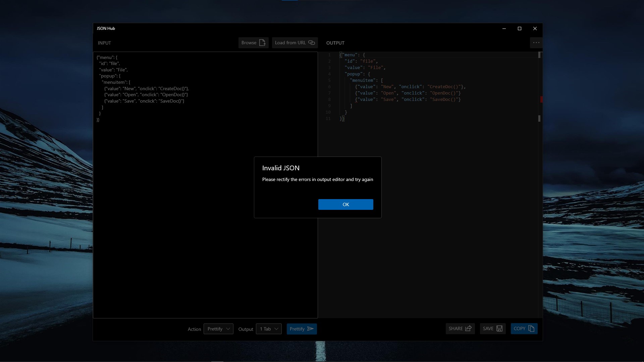Minimize the JSON Hub window
Screen dimensions: 644x362
[x=504, y=28]
